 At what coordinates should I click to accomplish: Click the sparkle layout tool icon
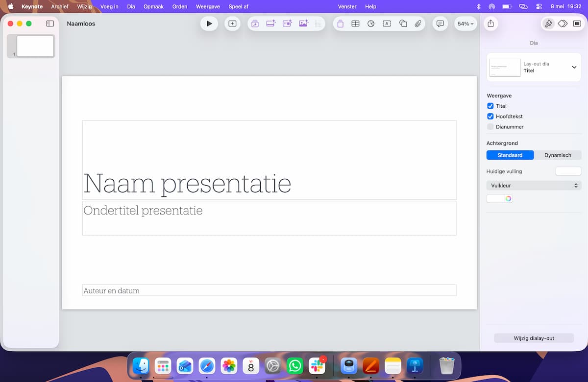(x=271, y=24)
